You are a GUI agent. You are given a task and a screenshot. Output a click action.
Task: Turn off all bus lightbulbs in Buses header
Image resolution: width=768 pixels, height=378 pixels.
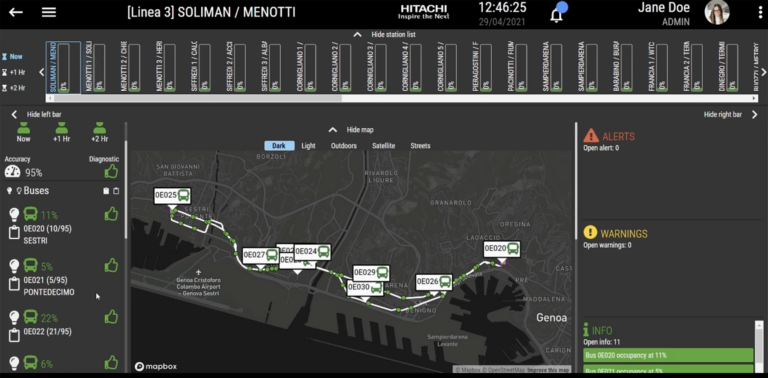[x=19, y=191]
